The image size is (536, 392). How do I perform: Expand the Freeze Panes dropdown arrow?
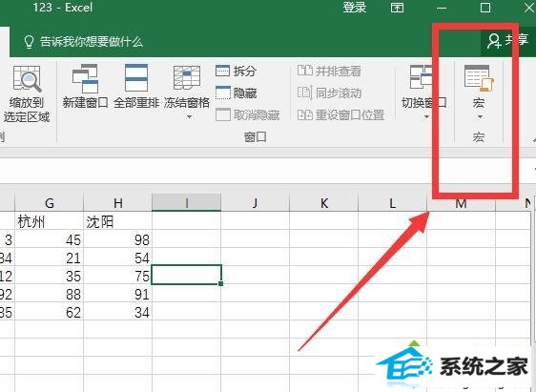coord(189,117)
